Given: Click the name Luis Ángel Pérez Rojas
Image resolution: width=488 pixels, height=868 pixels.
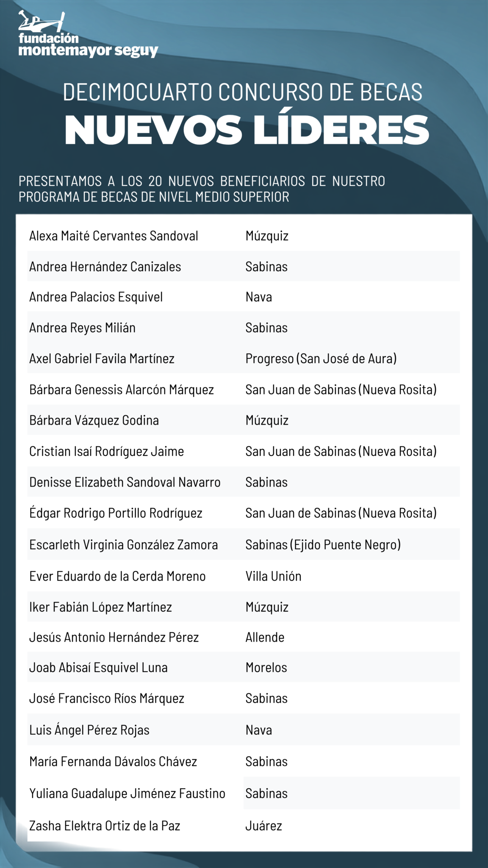Looking at the screenshot, I should click(89, 730).
